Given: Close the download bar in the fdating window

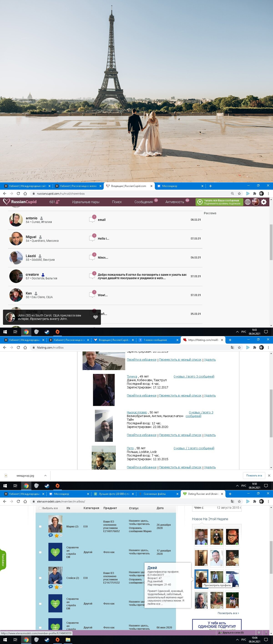Looking at the screenshot, I should point(269,475).
